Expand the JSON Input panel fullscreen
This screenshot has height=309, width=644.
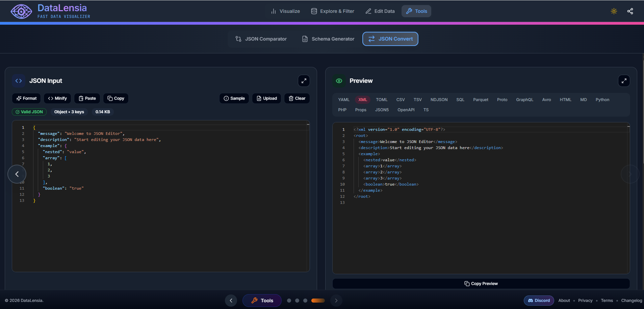point(304,81)
